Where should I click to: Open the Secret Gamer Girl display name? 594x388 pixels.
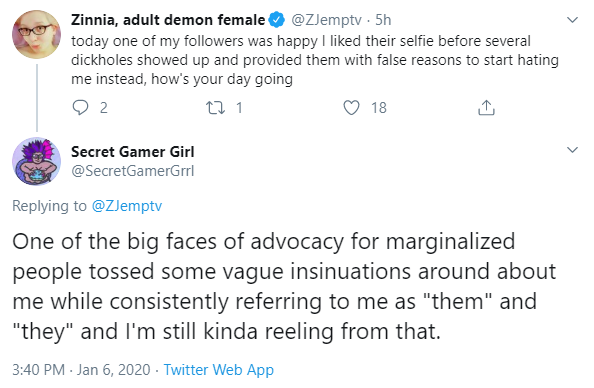(133, 152)
